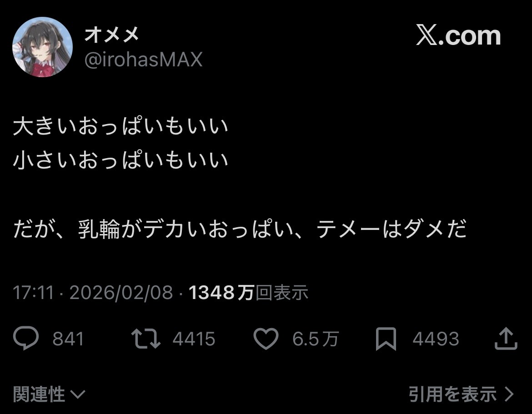Open the reply speech bubble icon
The image size is (532, 414).
click(x=26, y=338)
